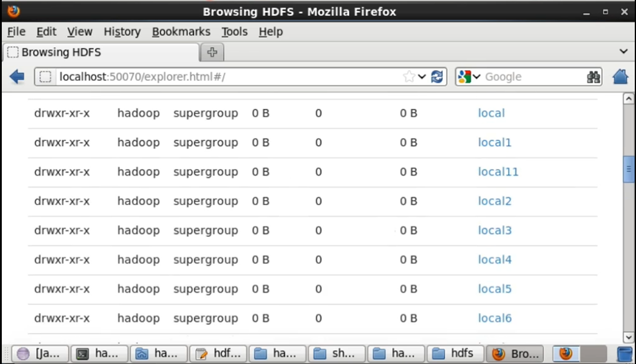
Task: Select 'drwxr-xr-x' in the local5 row
Action: (x=61, y=288)
